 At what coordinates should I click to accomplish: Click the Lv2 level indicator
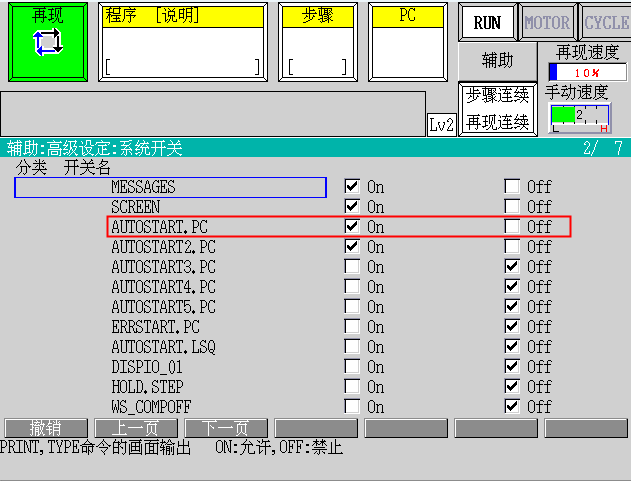pyautogui.click(x=441, y=124)
